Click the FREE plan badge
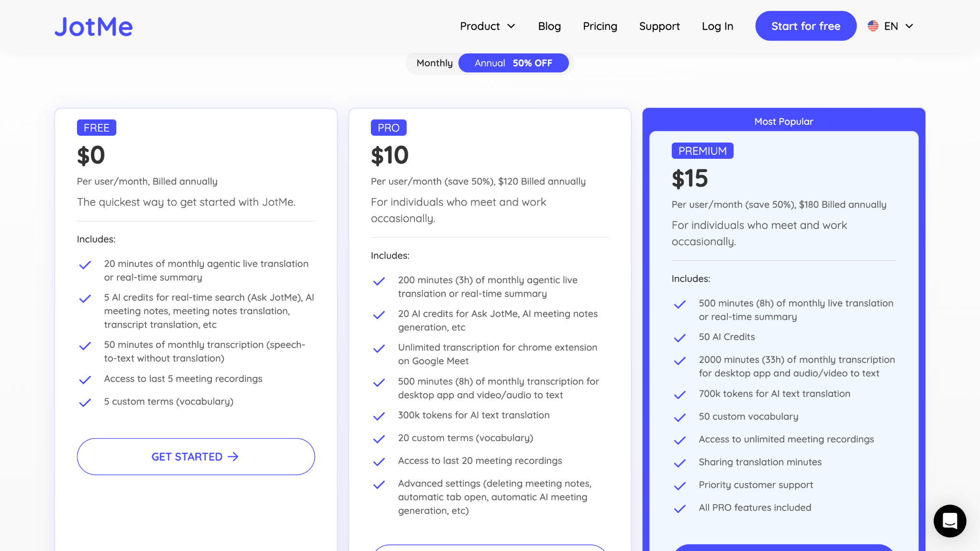The height and width of the screenshot is (551, 980). pyautogui.click(x=97, y=128)
